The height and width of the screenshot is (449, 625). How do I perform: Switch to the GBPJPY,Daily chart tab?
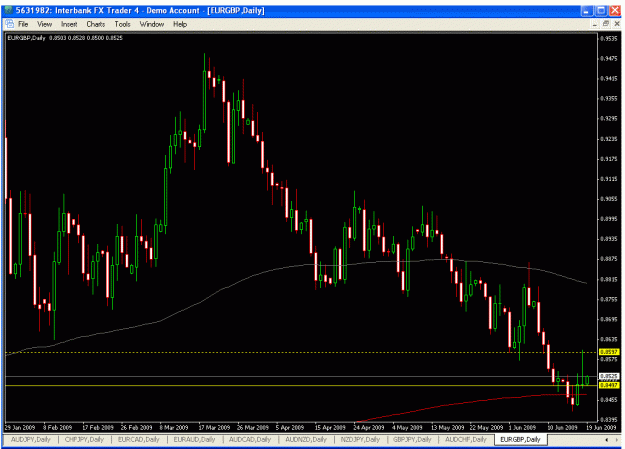coord(412,439)
